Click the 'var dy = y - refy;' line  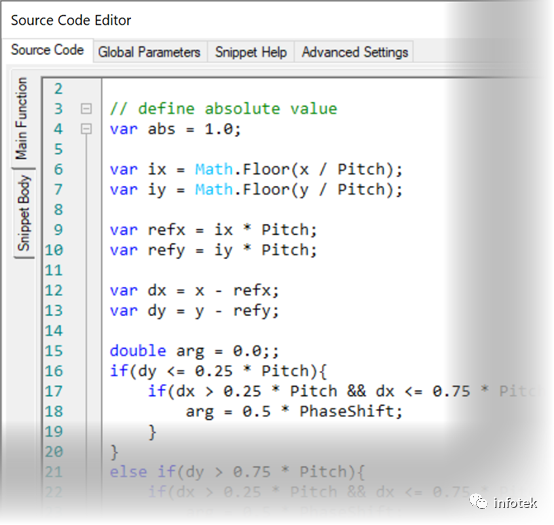tap(194, 311)
